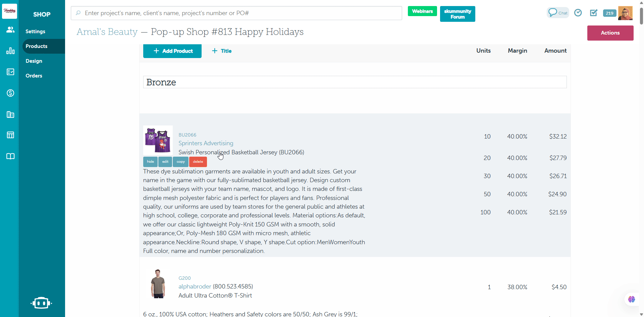This screenshot has width=644, height=317.
Task: Open the building company directory icon
Action: tap(10, 114)
